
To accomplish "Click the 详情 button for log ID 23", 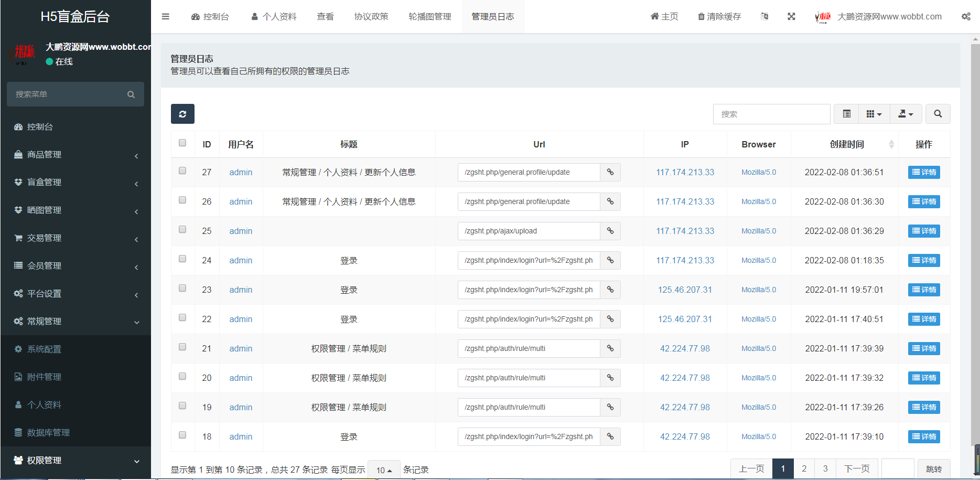I will click(x=923, y=290).
